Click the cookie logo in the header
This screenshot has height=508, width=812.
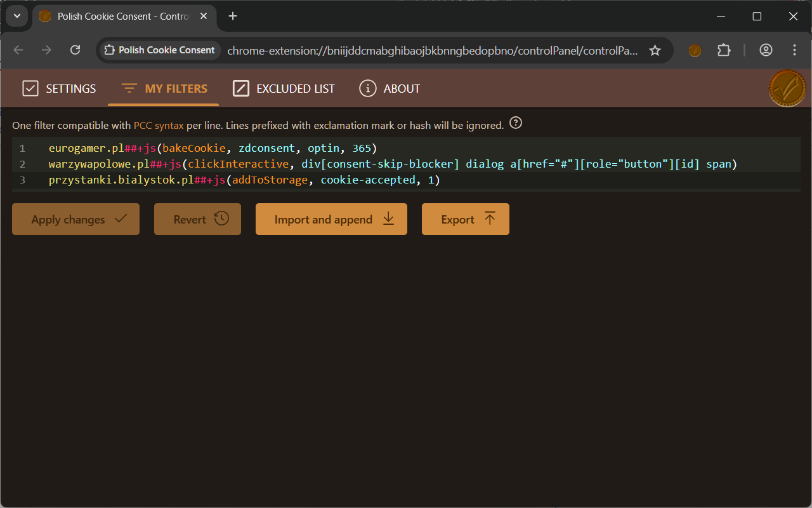coord(787,88)
